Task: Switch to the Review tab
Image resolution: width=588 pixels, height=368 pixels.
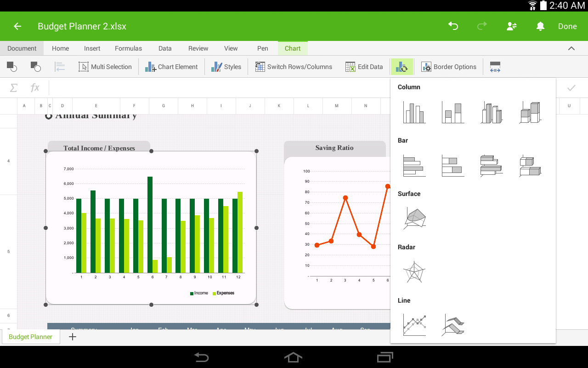Action: coord(198,48)
